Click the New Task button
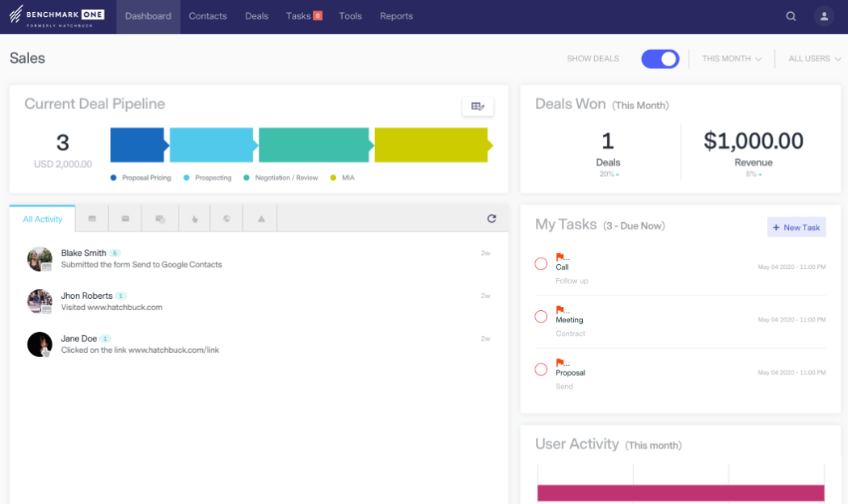Image resolution: width=848 pixels, height=504 pixels. [x=796, y=228]
